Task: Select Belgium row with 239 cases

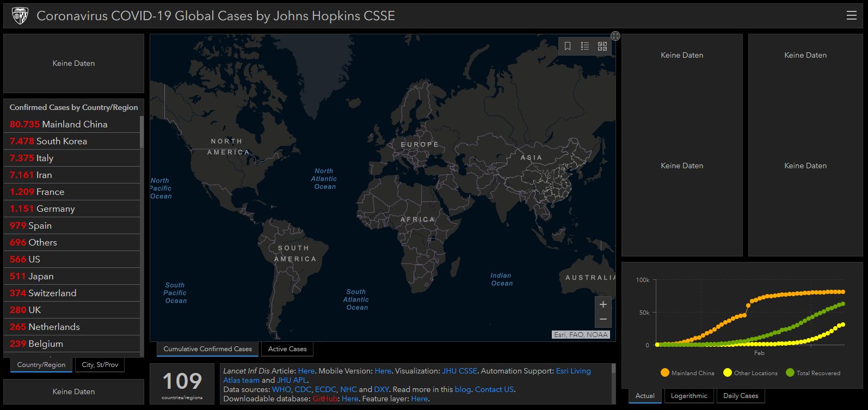Action: tap(72, 344)
